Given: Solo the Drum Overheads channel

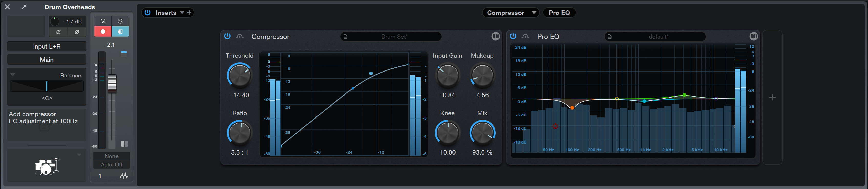Looking at the screenshot, I should click(120, 21).
